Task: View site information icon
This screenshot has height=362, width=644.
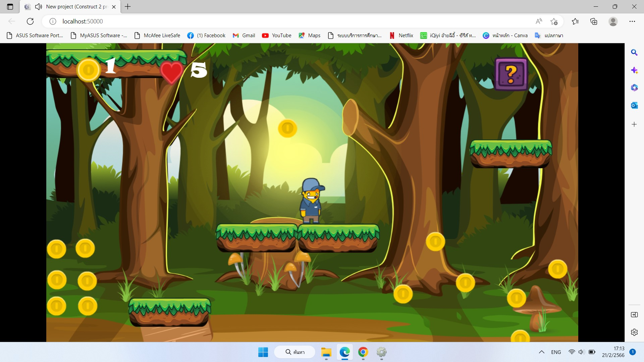Action: point(53,21)
